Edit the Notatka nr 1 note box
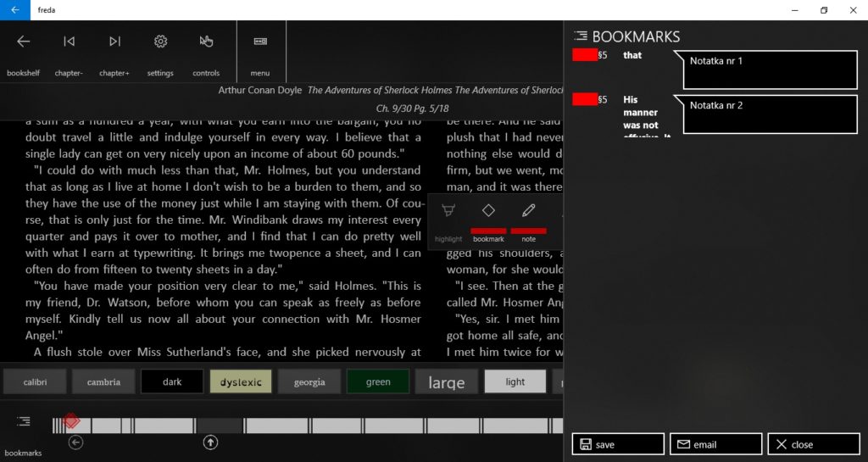 click(x=770, y=70)
